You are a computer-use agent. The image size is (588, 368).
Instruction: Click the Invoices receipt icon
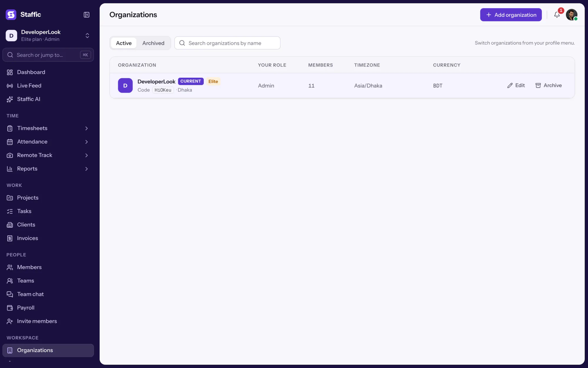pos(10,238)
